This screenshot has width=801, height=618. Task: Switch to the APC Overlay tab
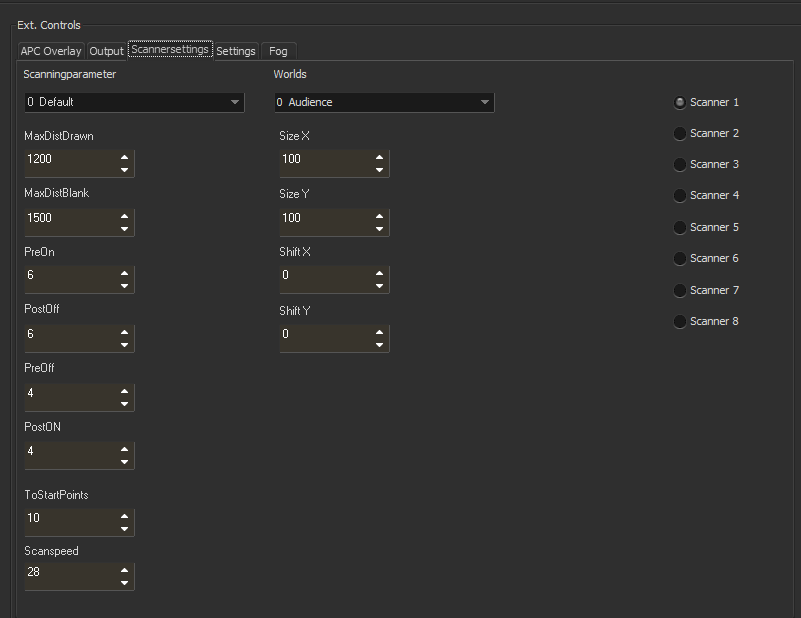point(51,51)
